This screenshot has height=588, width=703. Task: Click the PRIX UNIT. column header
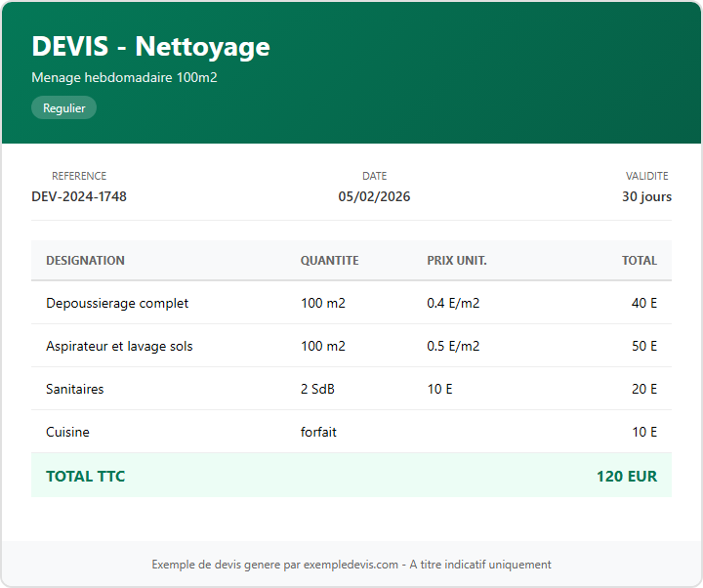(x=457, y=261)
